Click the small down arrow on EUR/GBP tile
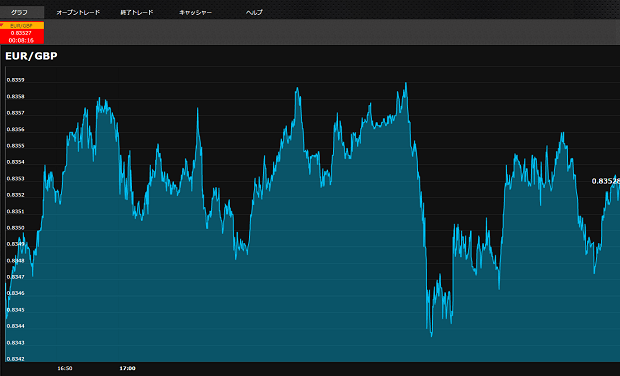This screenshot has height=376, width=620. click(x=2, y=25)
